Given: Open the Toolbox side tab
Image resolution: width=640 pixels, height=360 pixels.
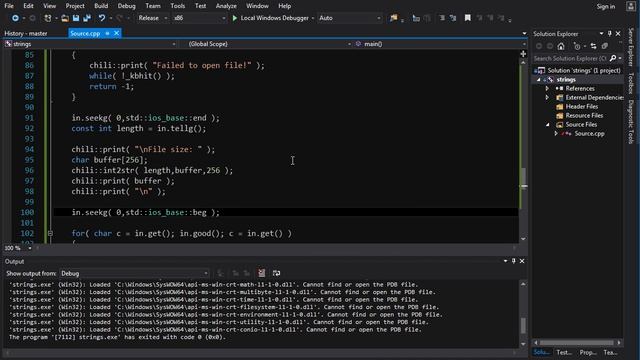Looking at the screenshot, I should 631,83.
